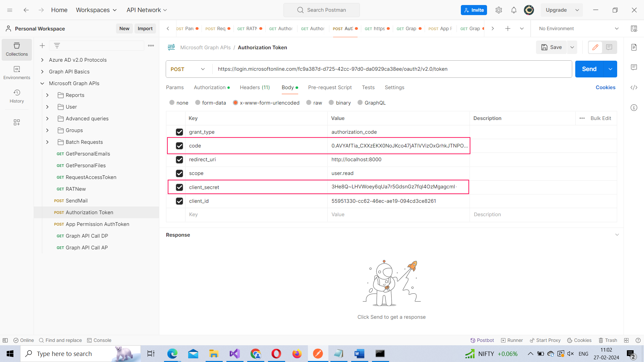This screenshot has height=362, width=644.
Task: Uncheck the client_id row checkbox
Action: point(179,201)
